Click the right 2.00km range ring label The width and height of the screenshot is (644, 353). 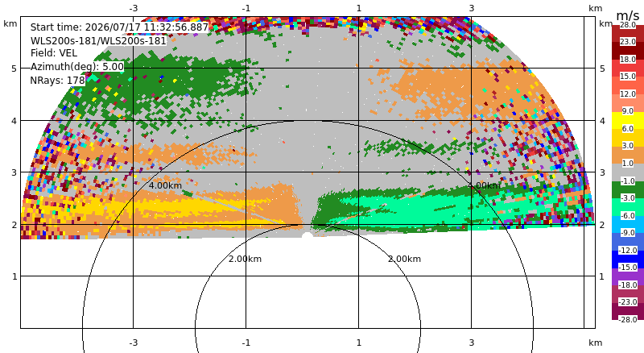[405, 259]
